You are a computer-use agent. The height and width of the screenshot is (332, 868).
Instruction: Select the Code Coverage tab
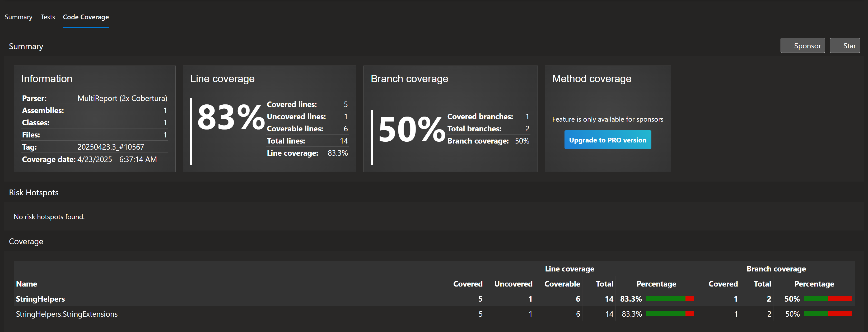[86, 17]
